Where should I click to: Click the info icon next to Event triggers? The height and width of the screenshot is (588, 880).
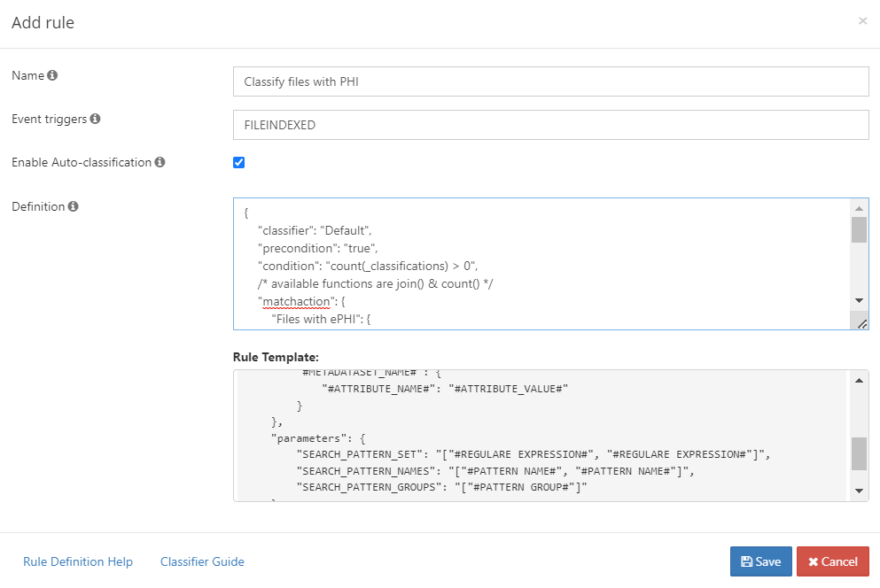pos(96,119)
